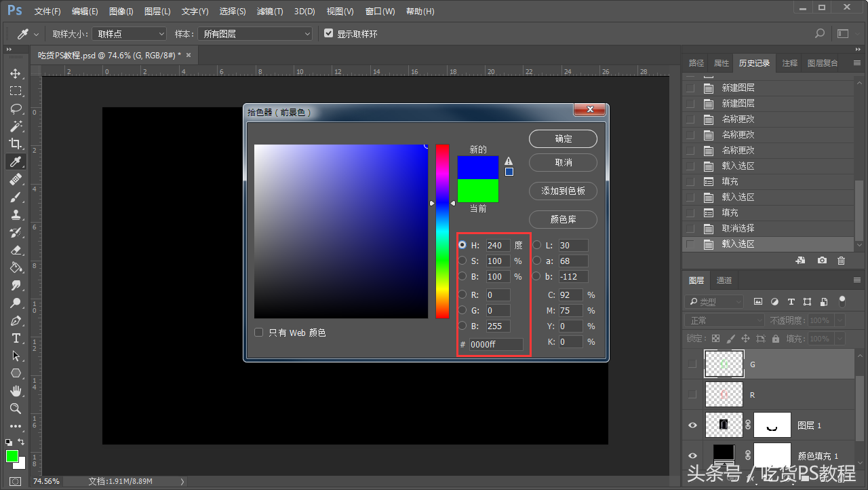This screenshot has height=490, width=868.
Task: Open the 文件(F) menu
Action: click(x=47, y=12)
